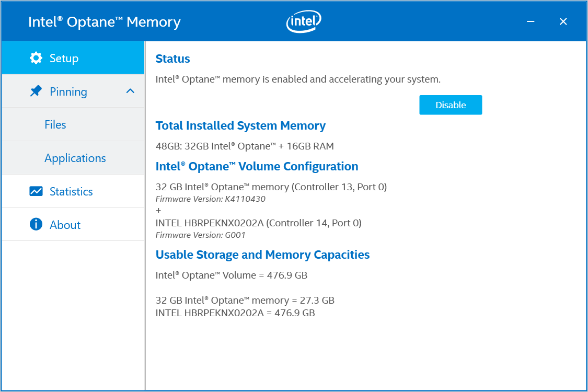Screen dimensions: 588x392
Task: Open the Setup tab label
Action: 64,58
